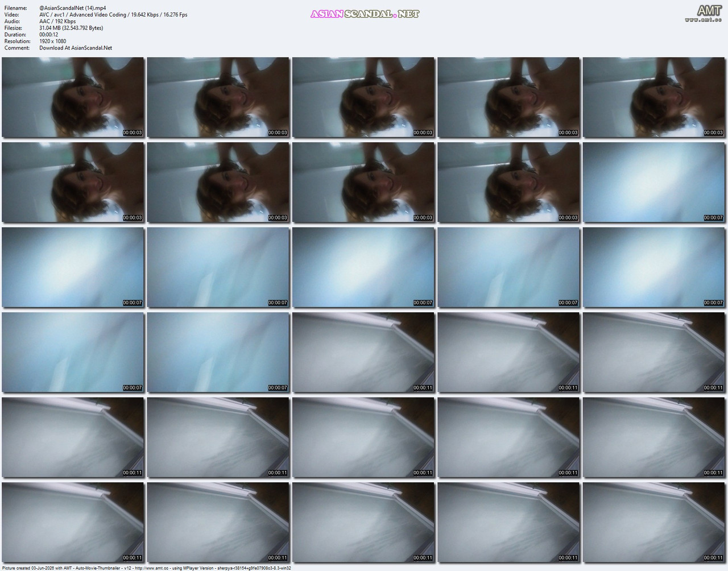728x571 pixels.
Task: Click the "Video:" label
Action: coord(11,15)
